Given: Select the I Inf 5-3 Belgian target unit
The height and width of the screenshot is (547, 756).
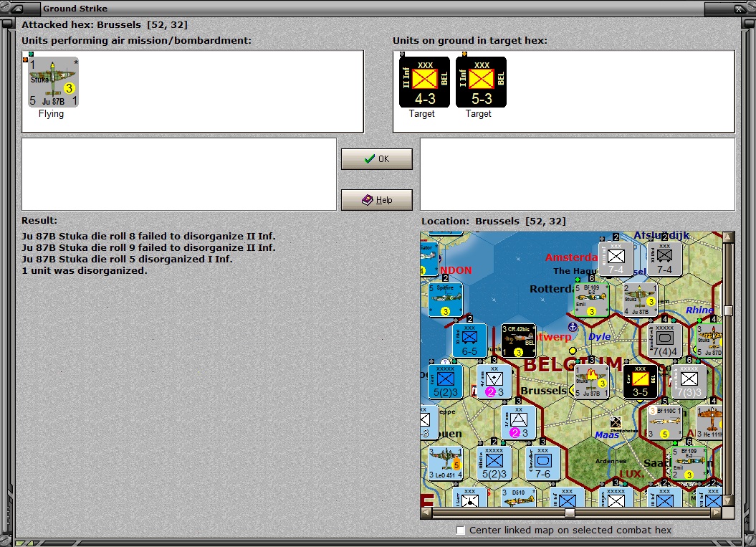Looking at the screenshot, I should tap(481, 82).
